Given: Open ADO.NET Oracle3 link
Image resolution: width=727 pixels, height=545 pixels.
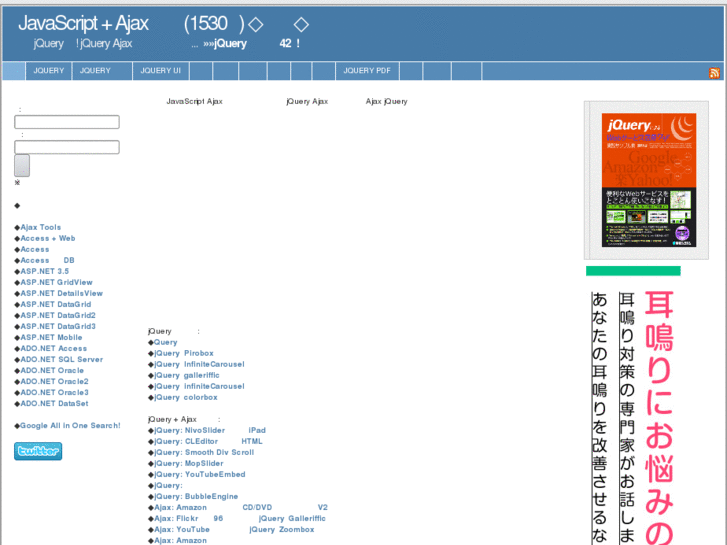Looking at the screenshot, I should [x=54, y=393].
